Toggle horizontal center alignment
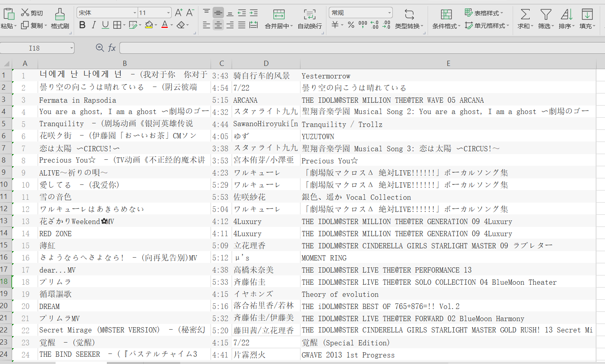605x364 pixels. pos(218,25)
